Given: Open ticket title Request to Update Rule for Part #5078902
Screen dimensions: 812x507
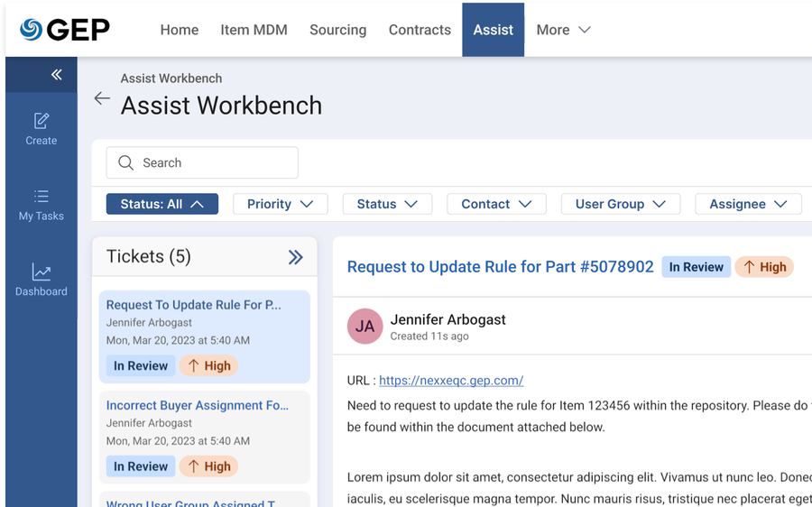Looking at the screenshot, I should click(500, 267).
